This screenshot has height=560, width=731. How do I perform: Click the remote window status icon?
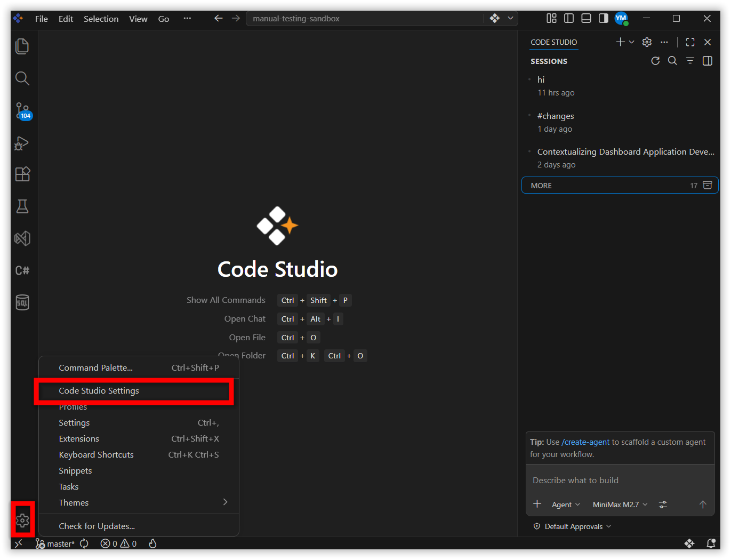tap(19, 543)
